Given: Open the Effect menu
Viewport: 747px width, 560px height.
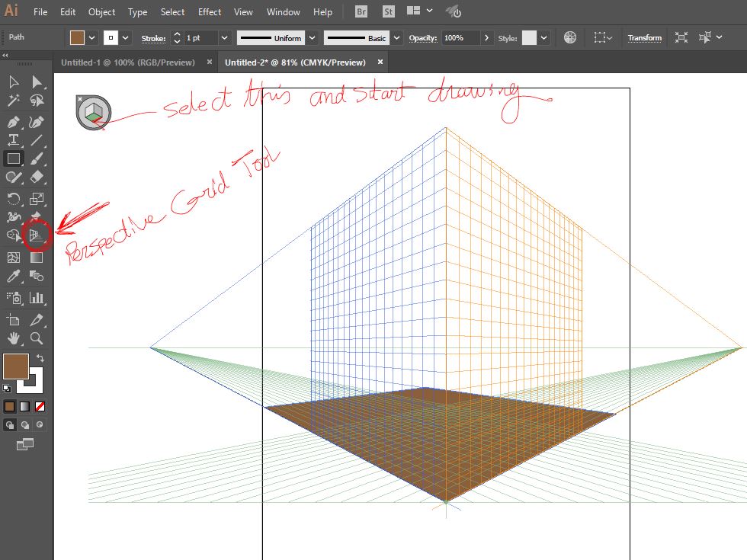Looking at the screenshot, I should (210, 11).
